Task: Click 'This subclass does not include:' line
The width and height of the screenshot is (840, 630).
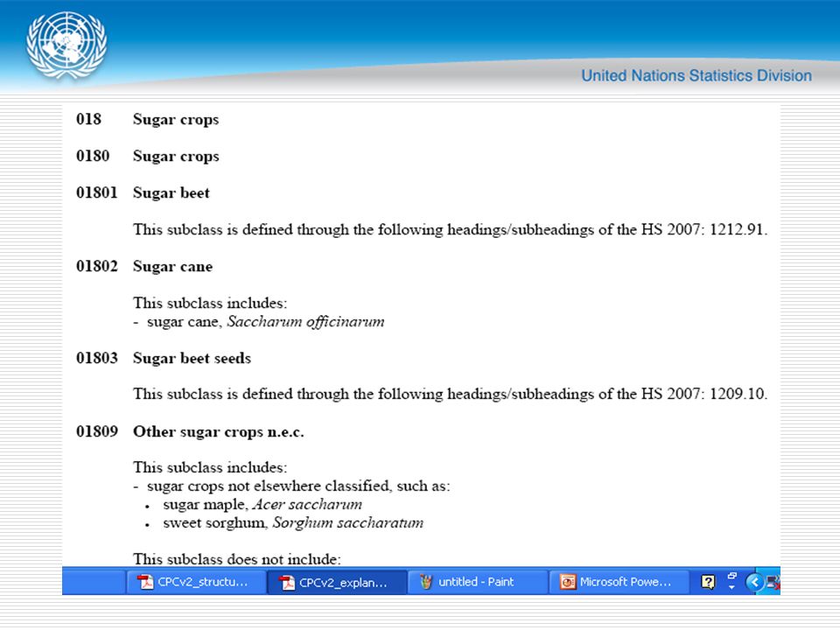Action: tap(237, 559)
